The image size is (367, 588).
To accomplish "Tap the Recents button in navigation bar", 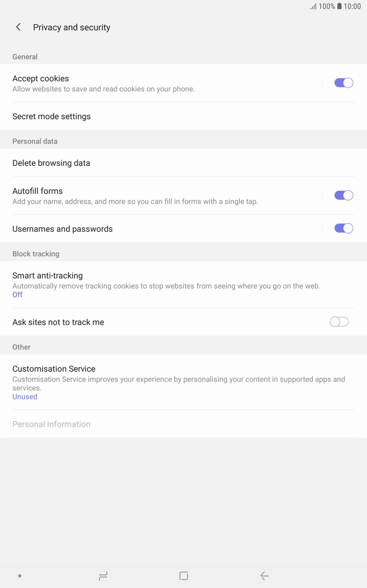I will pyautogui.click(x=103, y=575).
